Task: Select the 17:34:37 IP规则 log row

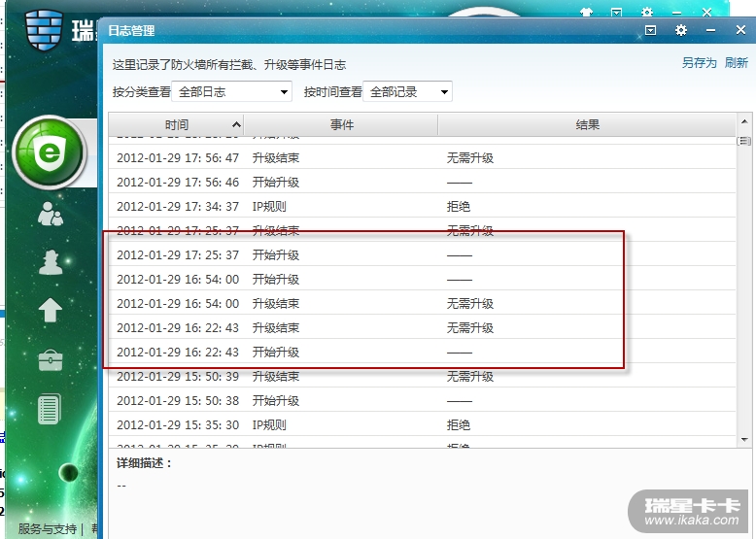Action: click(x=422, y=206)
